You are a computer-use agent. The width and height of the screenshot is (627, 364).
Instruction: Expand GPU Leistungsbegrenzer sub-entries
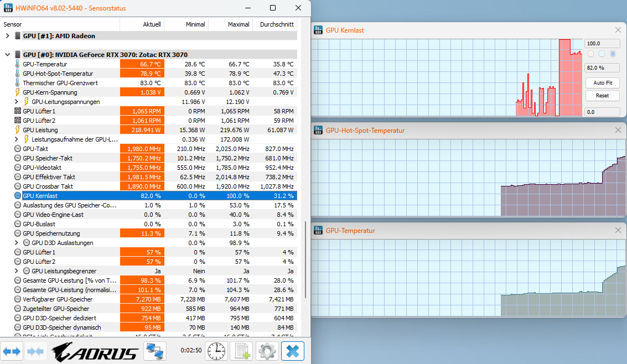pos(17,271)
